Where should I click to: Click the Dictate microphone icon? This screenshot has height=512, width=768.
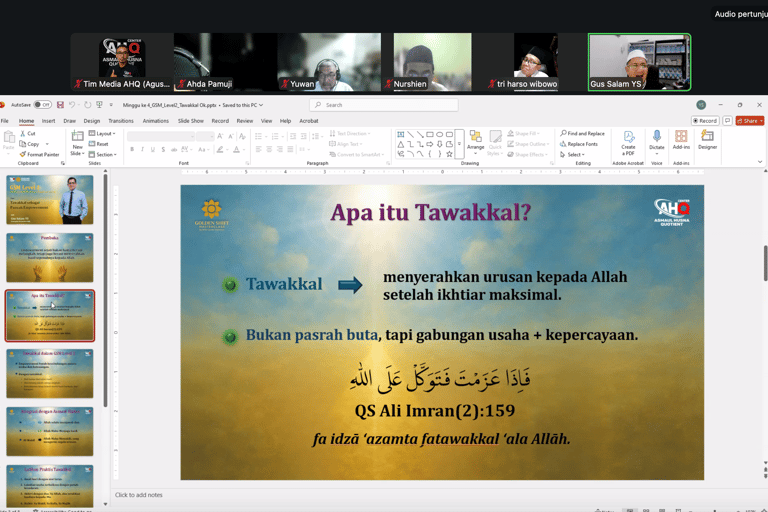[x=657, y=136]
